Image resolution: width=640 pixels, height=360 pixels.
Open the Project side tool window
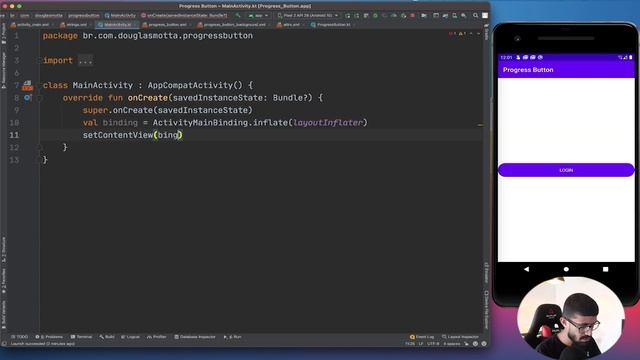point(4,32)
